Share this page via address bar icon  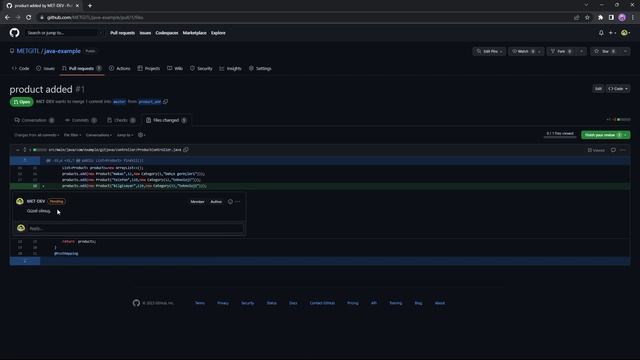pos(576,18)
